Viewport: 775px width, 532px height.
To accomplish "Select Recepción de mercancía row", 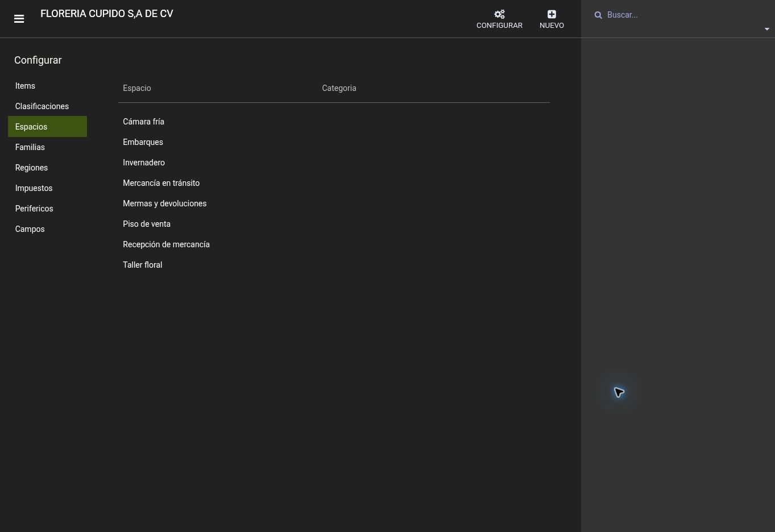I will pos(334,244).
